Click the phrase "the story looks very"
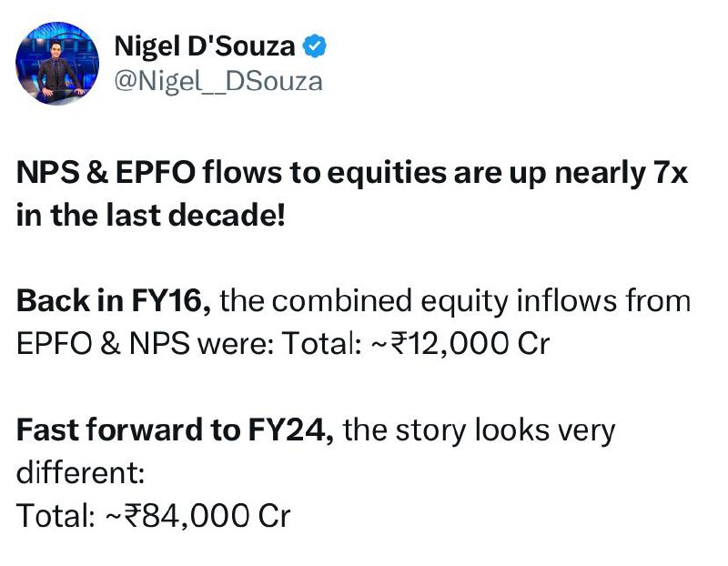The width and height of the screenshot is (728, 566). tap(480, 430)
